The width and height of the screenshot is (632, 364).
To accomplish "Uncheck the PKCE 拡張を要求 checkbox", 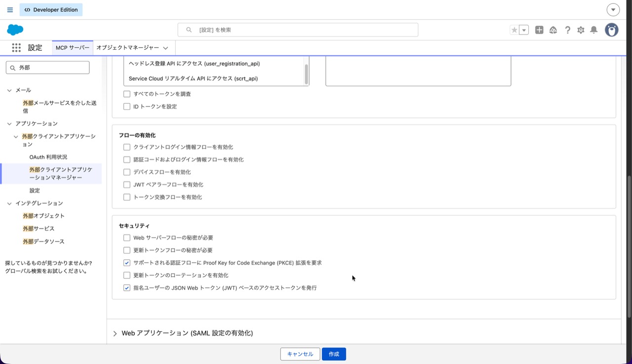I will tap(127, 263).
